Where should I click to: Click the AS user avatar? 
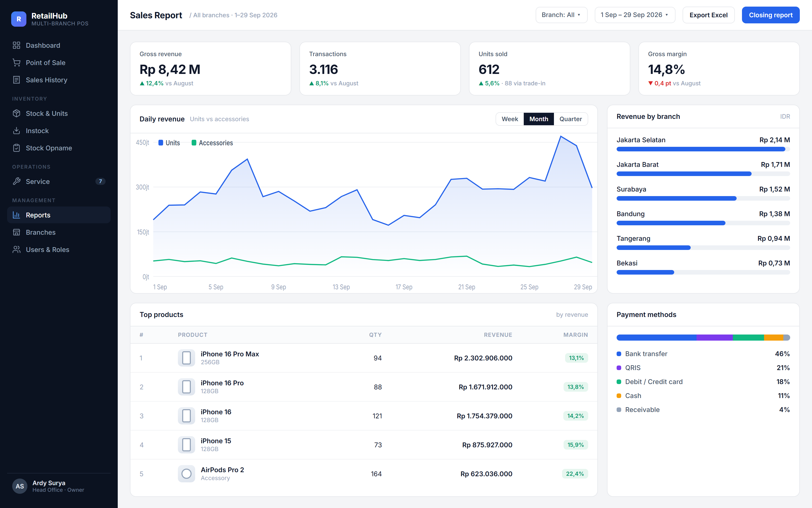click(x=20, y=486)
